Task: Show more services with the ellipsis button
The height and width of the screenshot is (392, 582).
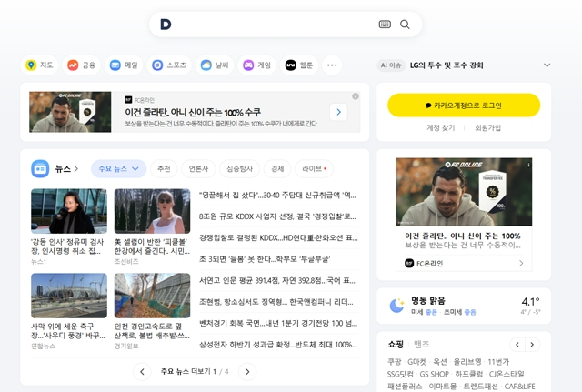Action: (332, 65)
